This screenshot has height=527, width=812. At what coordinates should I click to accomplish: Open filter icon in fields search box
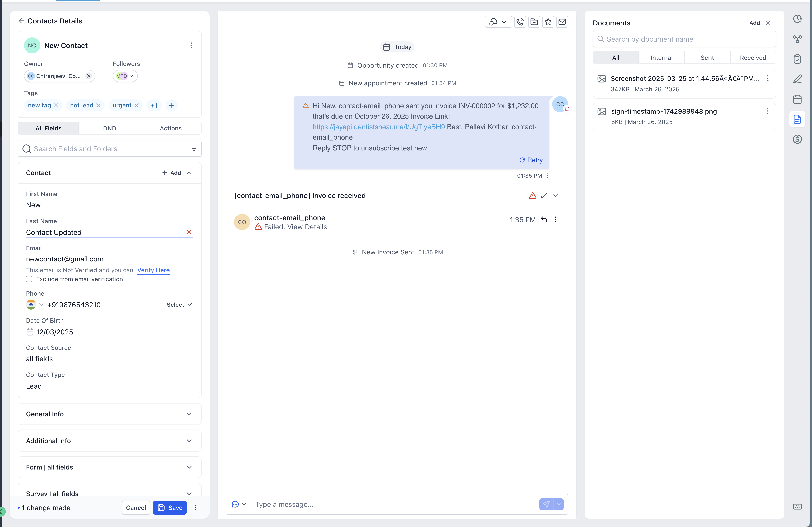pyautogui.click(x=194, y=149)
